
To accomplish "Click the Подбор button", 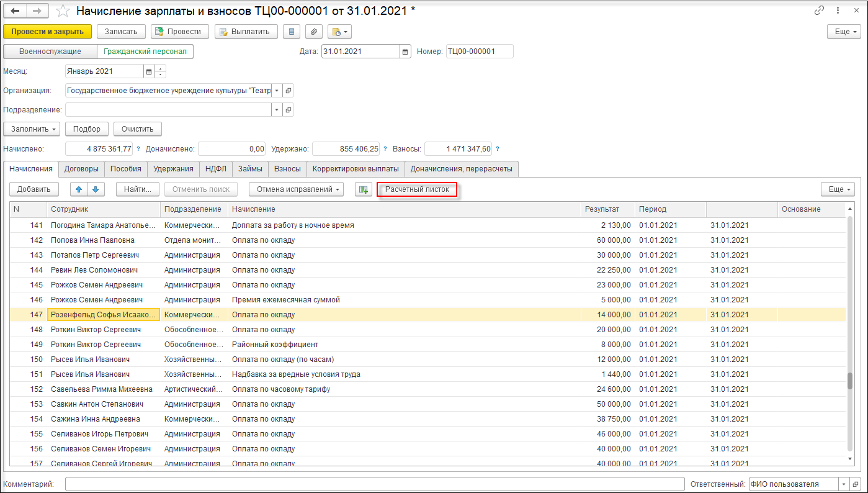I will coord(87,129).
